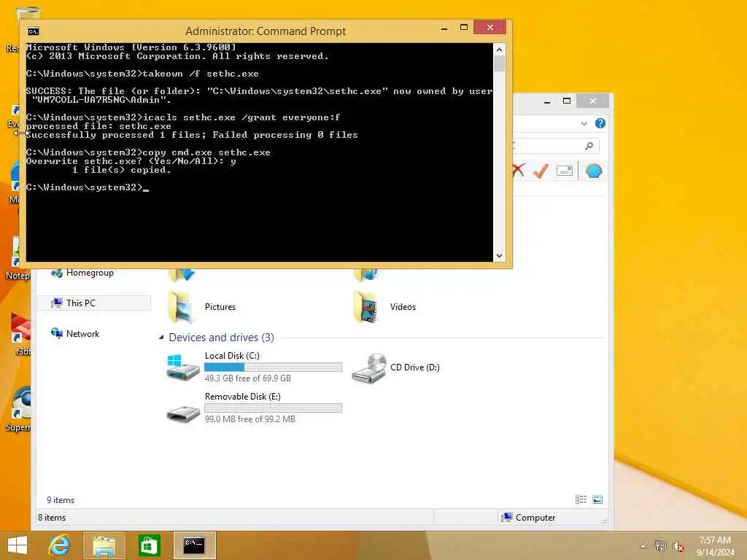Open File Explorer from taskbar
Viewport: 747px width, 560px height.
click(x=104, y=545)
